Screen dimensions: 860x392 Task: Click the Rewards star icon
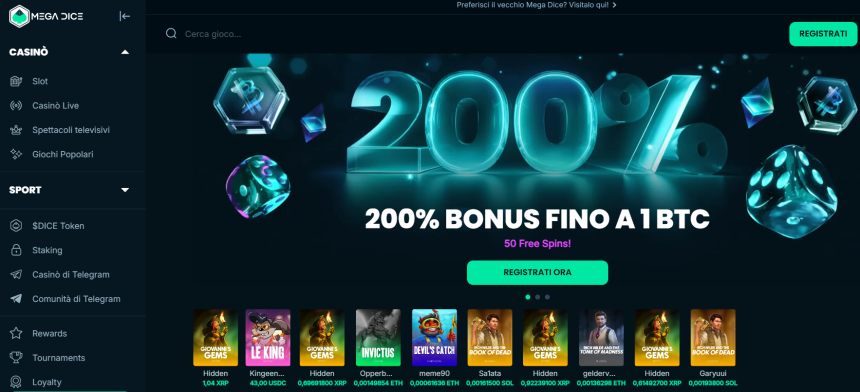[x=16, y=333]
